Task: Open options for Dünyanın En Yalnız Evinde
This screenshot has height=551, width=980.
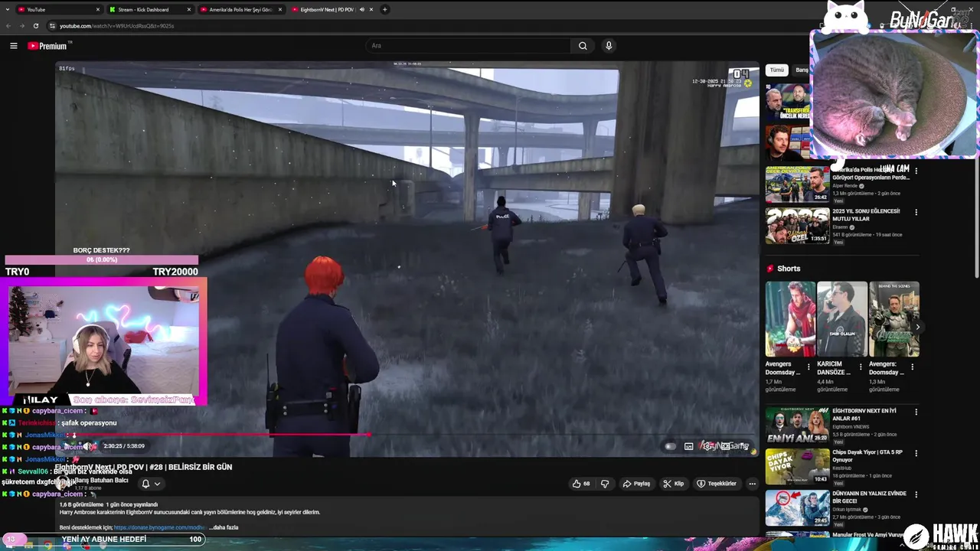Action: tap(916, 494)
